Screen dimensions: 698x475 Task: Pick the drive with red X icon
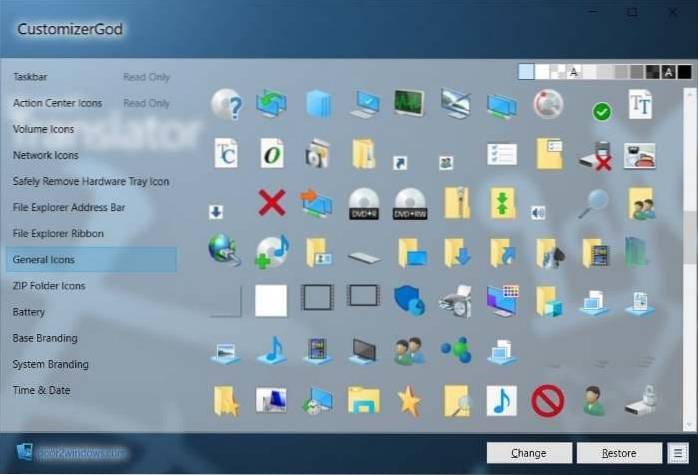(x=596, y=156)
